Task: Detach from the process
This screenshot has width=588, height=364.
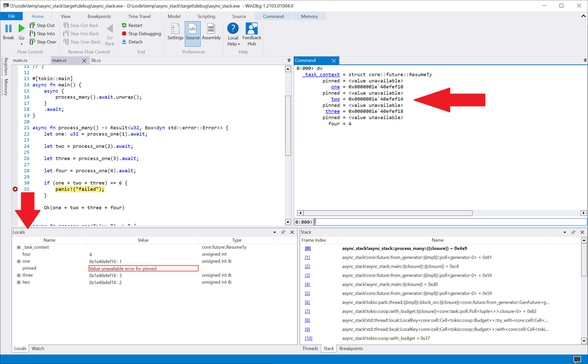Action: 132,42
